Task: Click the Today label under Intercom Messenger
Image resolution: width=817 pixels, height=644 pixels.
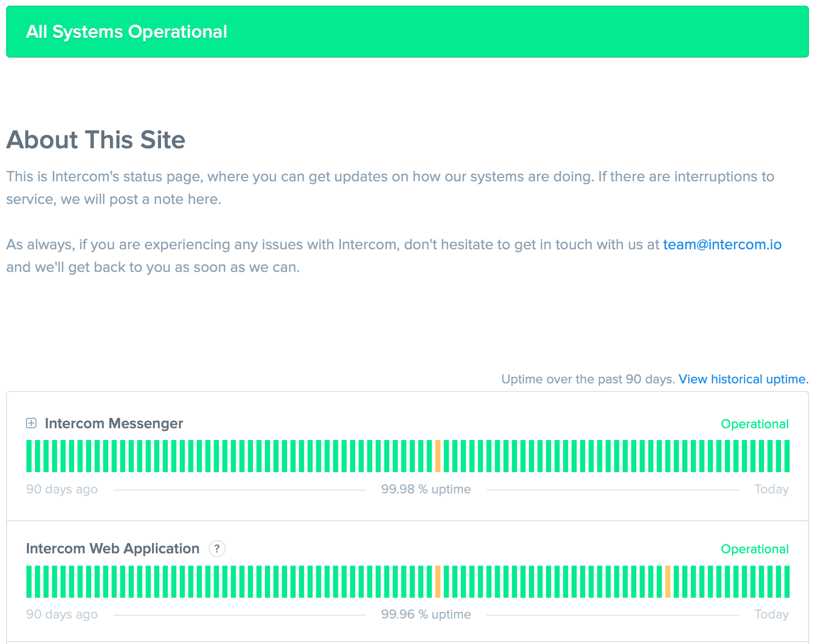Action: coord(771,489)
